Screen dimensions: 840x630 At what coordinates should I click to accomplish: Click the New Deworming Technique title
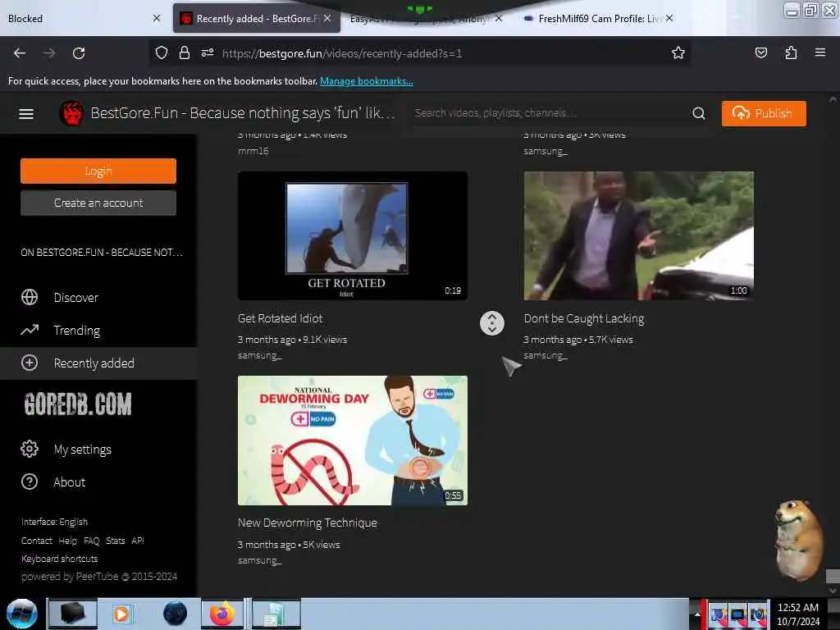click(x=308, y=523)
